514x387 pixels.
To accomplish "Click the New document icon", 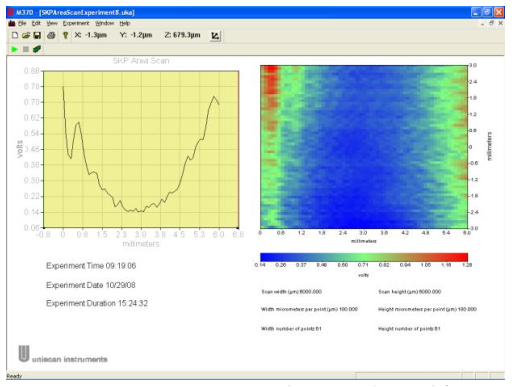I will pos(15,35).
